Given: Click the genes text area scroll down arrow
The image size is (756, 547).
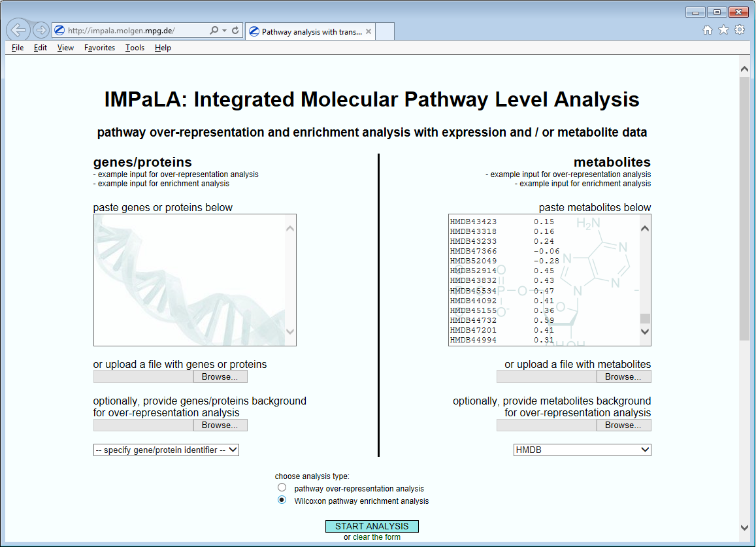Looking at the screenshot, I should point(290,331).
